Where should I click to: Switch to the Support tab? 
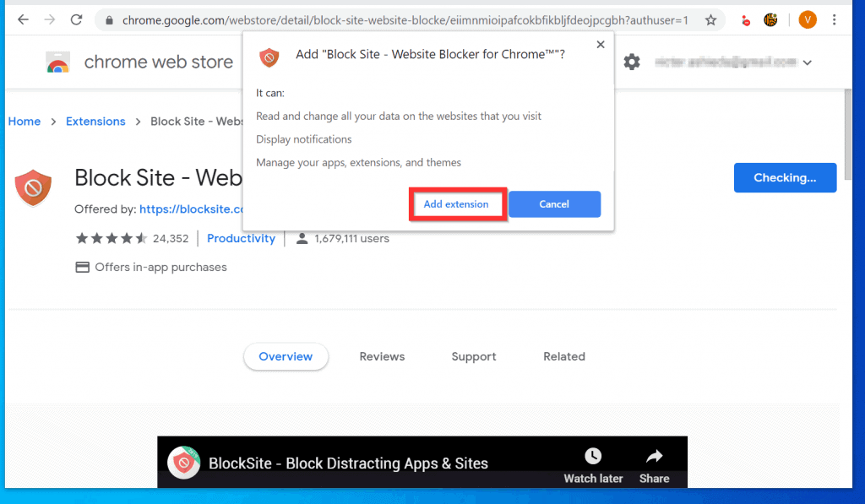click(474, 357)
